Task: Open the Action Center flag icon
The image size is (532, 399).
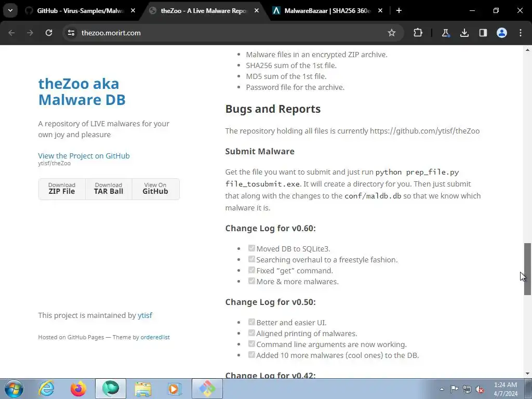Action: pos(454,389)
